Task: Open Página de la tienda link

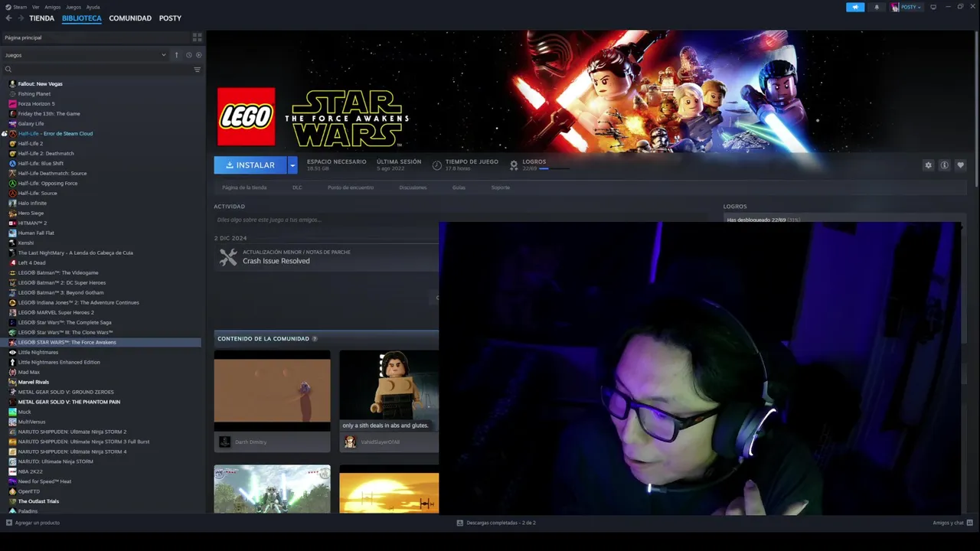Action: coord(244,187)
